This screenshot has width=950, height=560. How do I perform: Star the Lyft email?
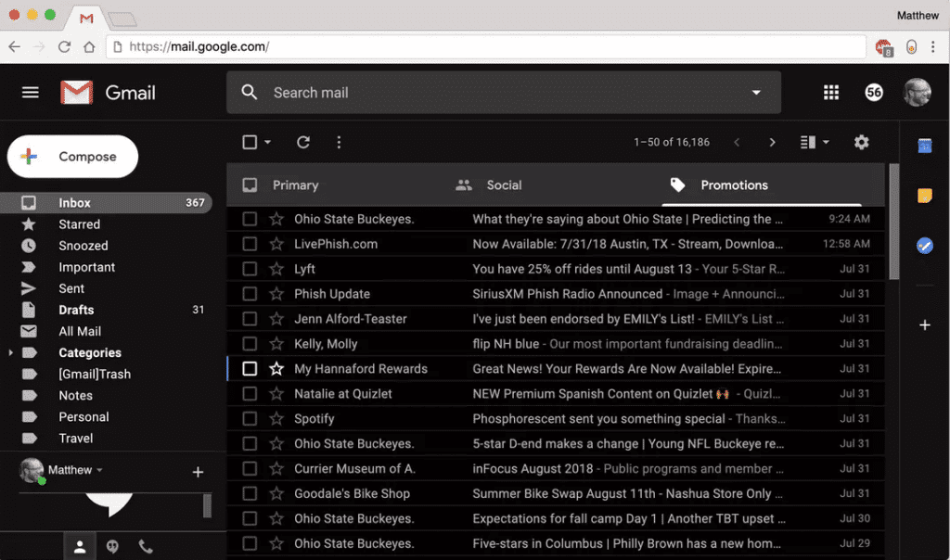276,269
